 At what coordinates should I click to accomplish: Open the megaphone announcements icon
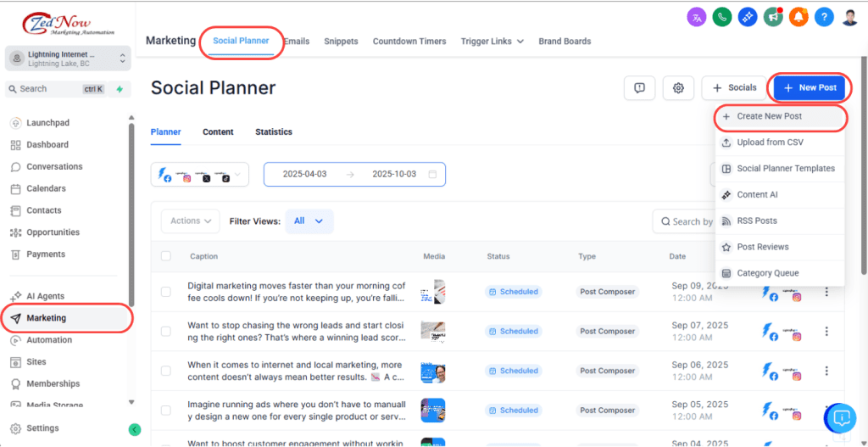click(x=773, y=17)
